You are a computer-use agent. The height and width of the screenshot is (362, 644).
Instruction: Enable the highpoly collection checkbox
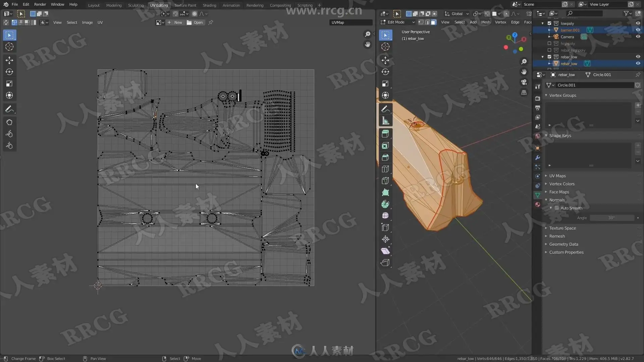[x=549, y=44]
